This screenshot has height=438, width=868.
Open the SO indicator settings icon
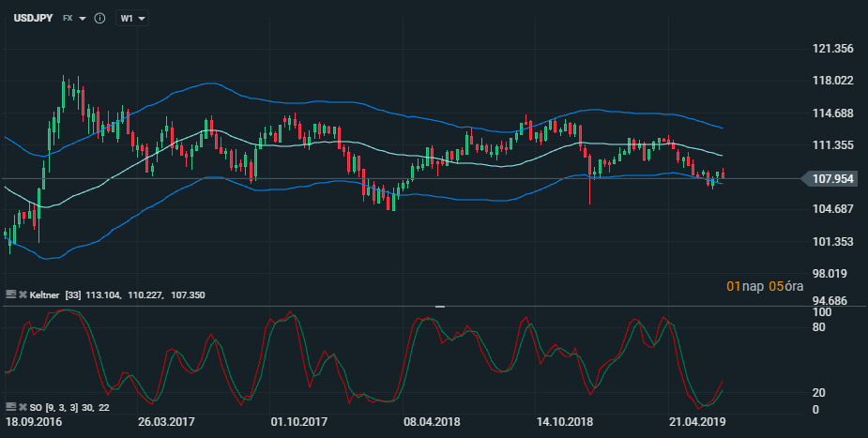[10, 407]
